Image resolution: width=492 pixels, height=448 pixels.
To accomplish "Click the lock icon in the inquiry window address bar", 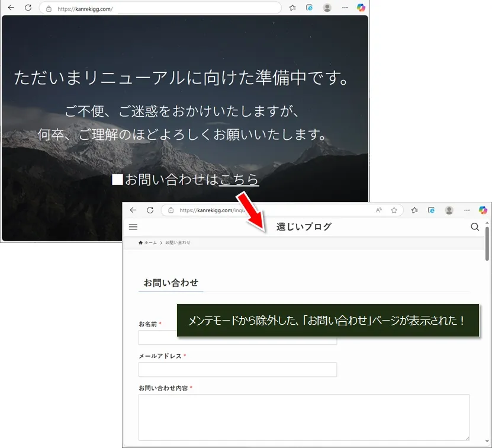I will pos(171,210).
